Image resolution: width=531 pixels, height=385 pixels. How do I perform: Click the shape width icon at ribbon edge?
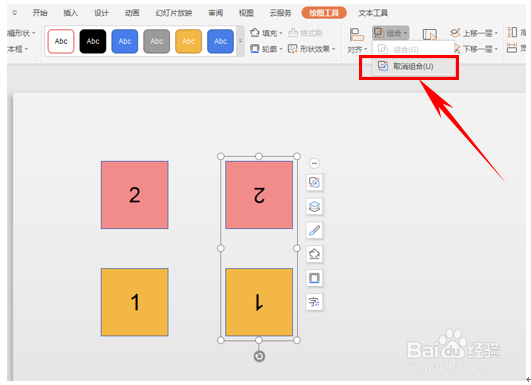[512, 48]
